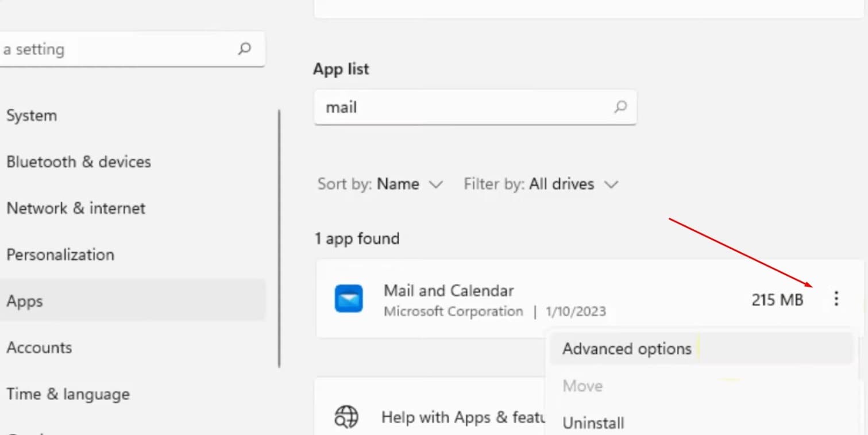Click the globe icon beside Help with Apps
This screenshot has height=435, width=868.
(346, 417)
